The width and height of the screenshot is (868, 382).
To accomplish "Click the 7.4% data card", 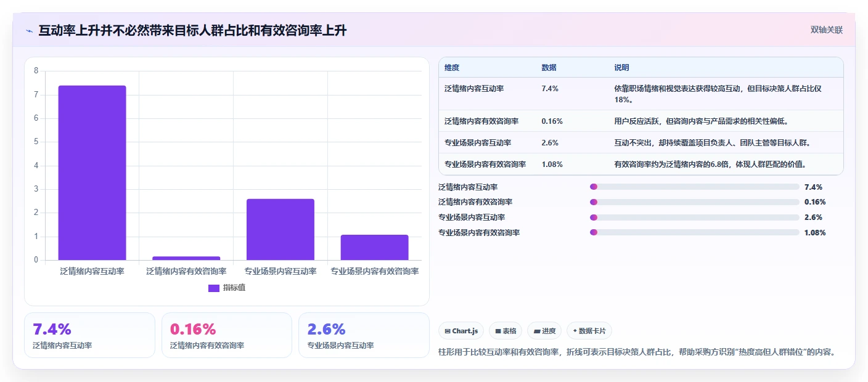I will point(89,335).
